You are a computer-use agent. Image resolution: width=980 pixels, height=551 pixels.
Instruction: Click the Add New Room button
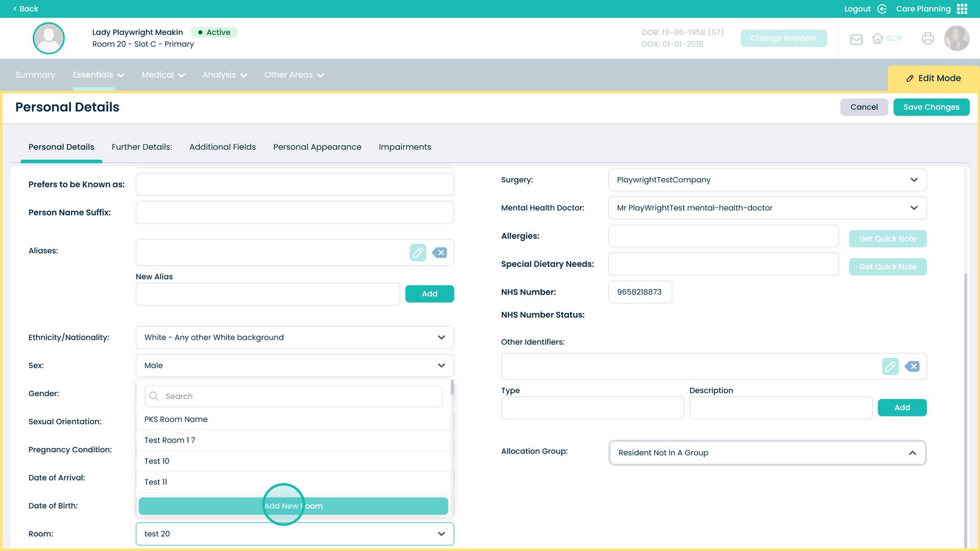click(x=293, y=506)
